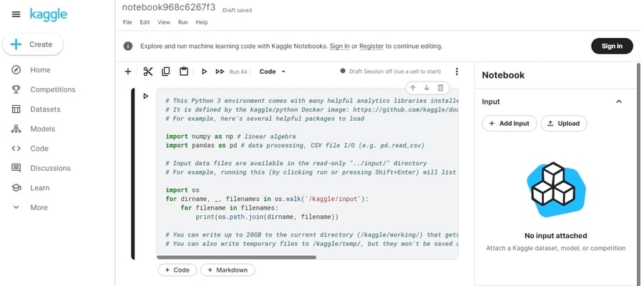Click the Upload button
644x286 pixels.
(x=564, y=124)
